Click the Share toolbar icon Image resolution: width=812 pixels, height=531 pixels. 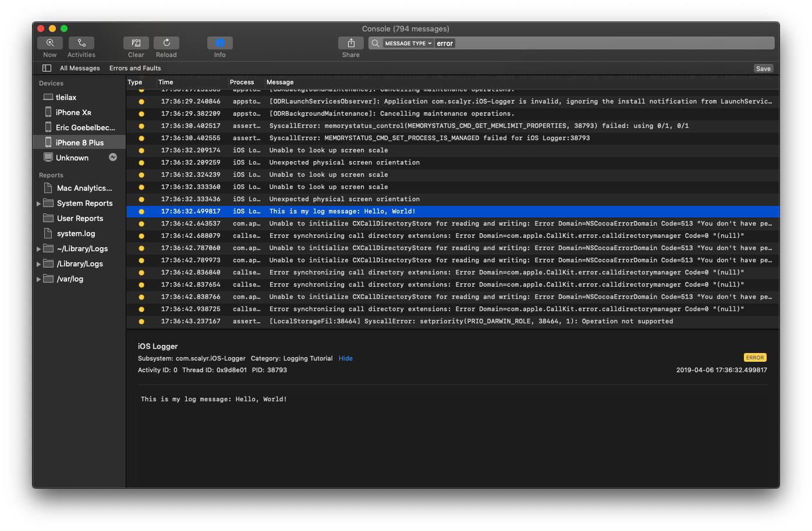point(350,43)
